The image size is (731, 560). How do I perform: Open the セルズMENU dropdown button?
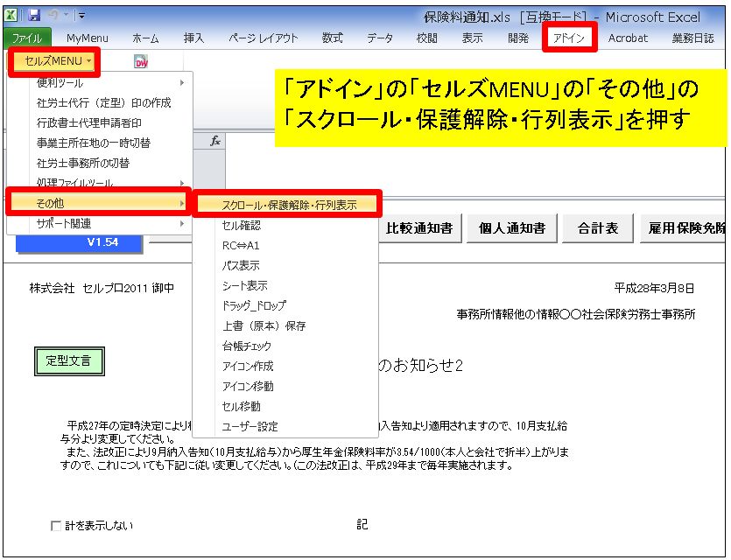point(53,61)
